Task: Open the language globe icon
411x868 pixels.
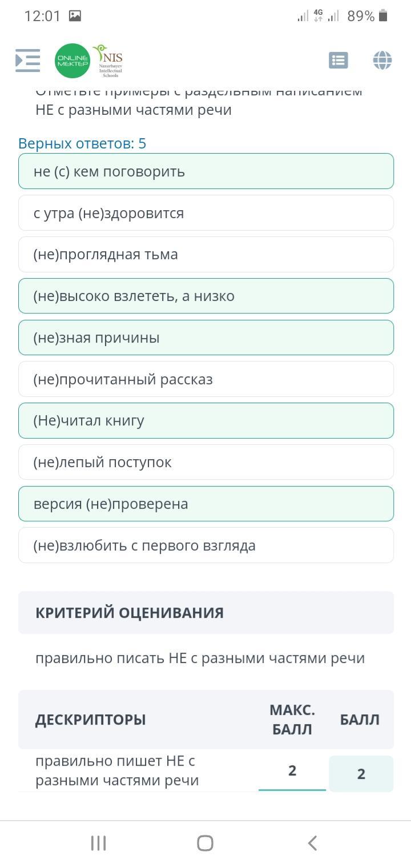Action: pyautogui.click(x=382, y=60)
